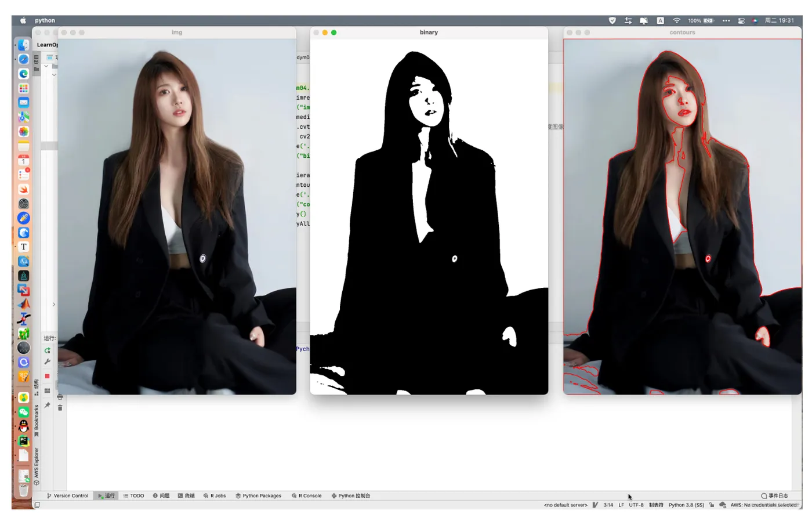Open the R Console tab
The image size is (812, 517).
[x=307, y=496]
